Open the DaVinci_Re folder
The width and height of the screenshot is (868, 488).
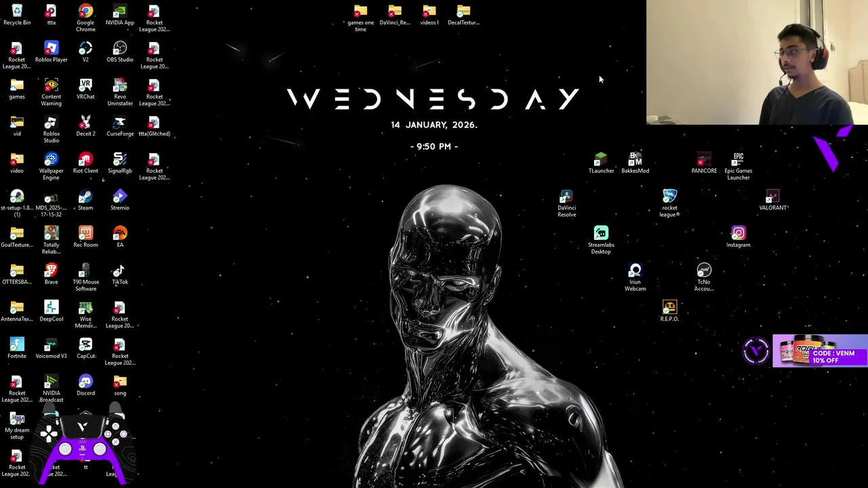[395, 15]
